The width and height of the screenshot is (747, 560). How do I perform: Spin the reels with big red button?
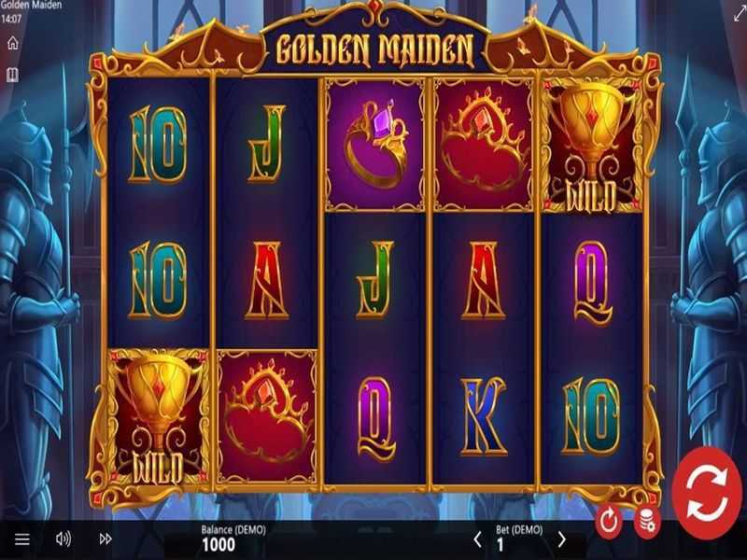pos(708,494)
